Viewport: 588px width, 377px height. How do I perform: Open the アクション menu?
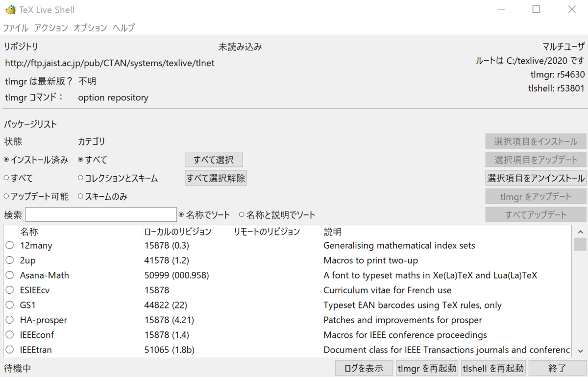51,28
